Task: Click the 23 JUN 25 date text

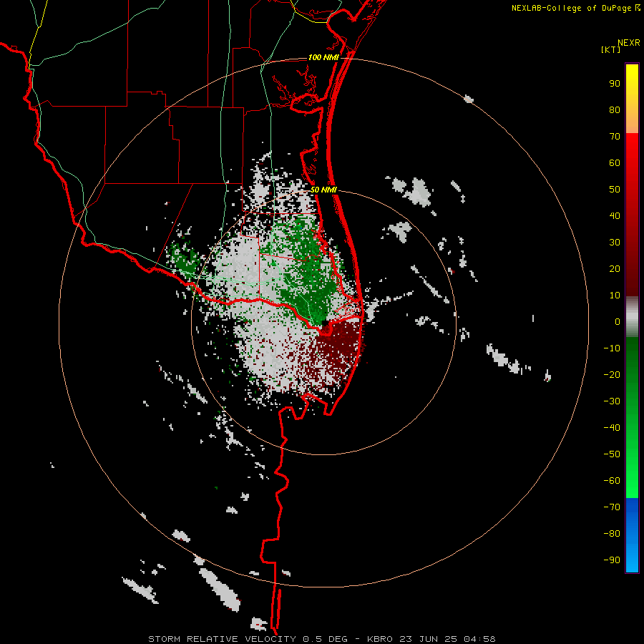Action: (429, 639)
